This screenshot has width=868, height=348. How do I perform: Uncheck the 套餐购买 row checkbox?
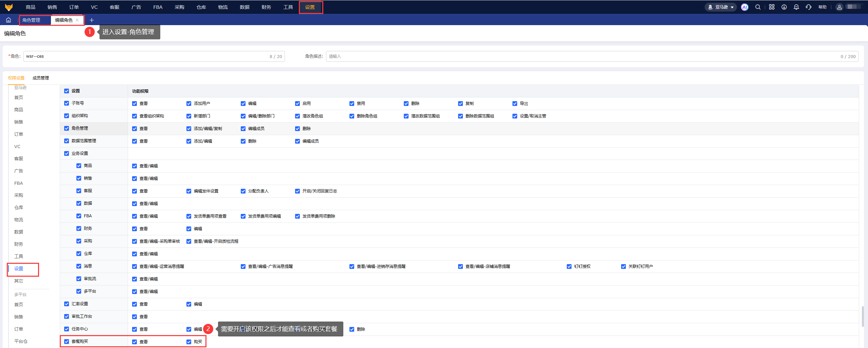67,342
